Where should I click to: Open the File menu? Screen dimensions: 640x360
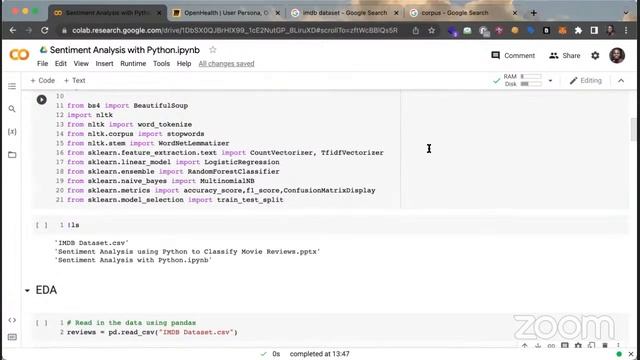(x=42, y=64)
